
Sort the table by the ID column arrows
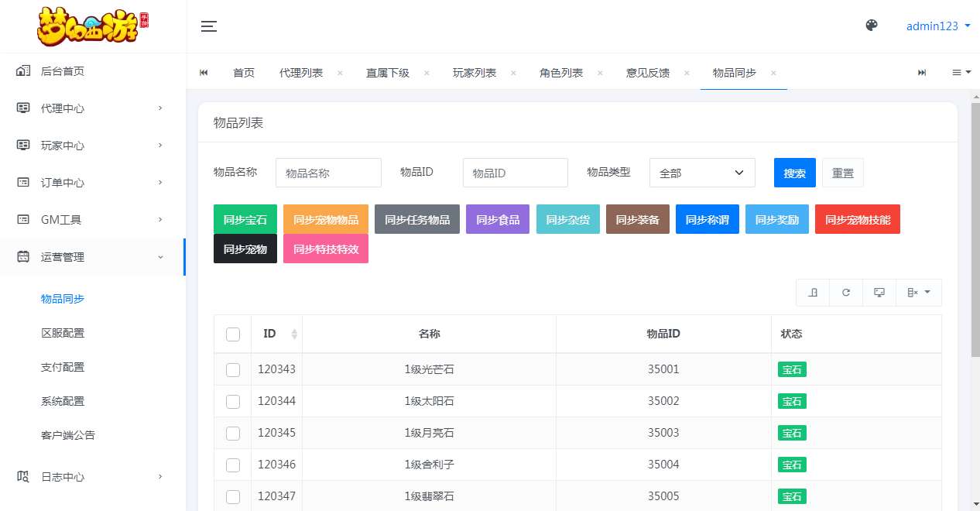[x=294, y=334]
